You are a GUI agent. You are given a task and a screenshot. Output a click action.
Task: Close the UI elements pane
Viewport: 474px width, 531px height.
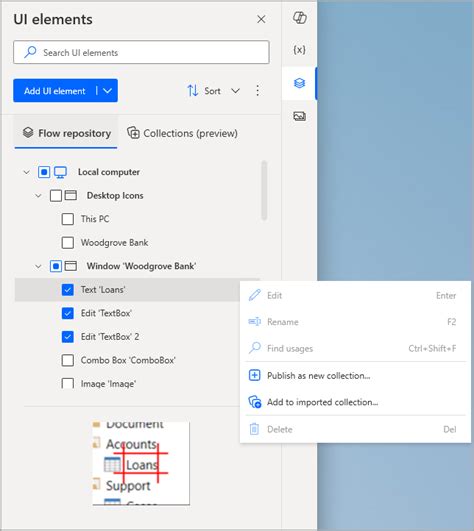(x=261, y=19)
